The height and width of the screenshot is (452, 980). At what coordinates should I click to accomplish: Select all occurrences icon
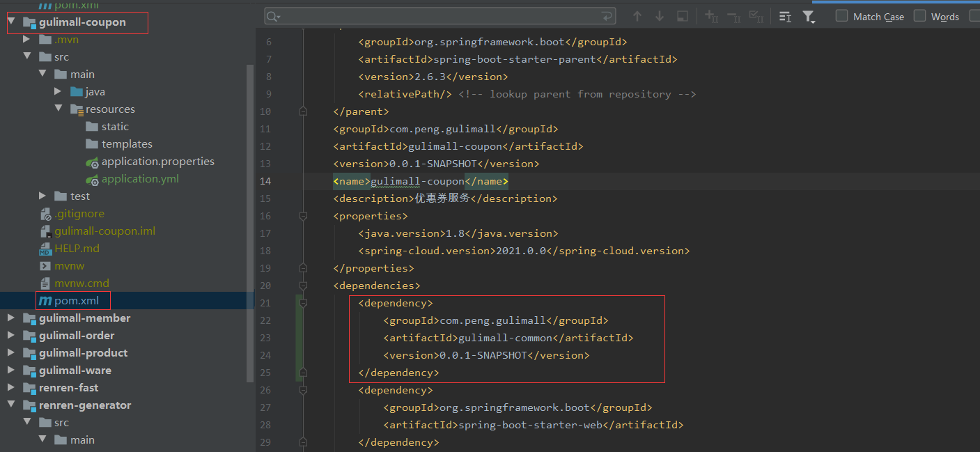coord(756,16)
